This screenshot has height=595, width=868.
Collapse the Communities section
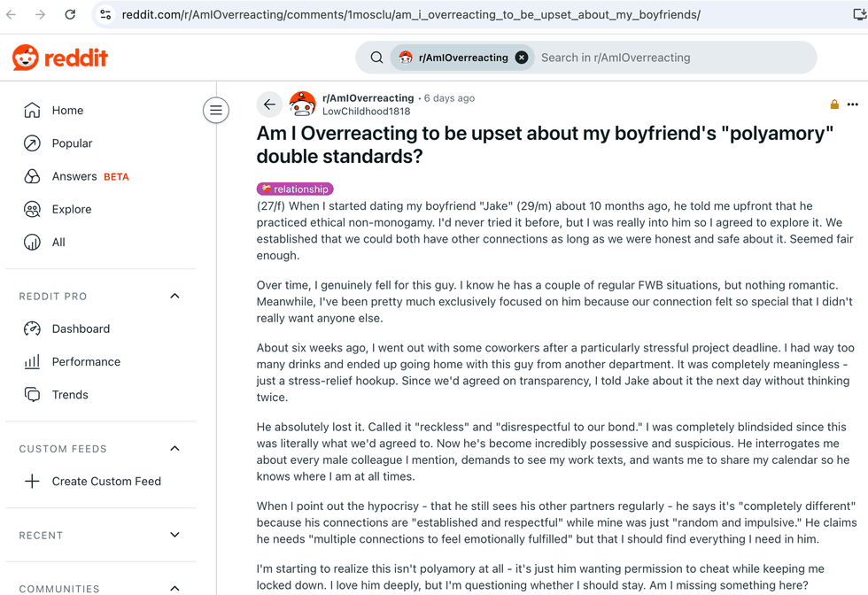[x=175, y=588]
